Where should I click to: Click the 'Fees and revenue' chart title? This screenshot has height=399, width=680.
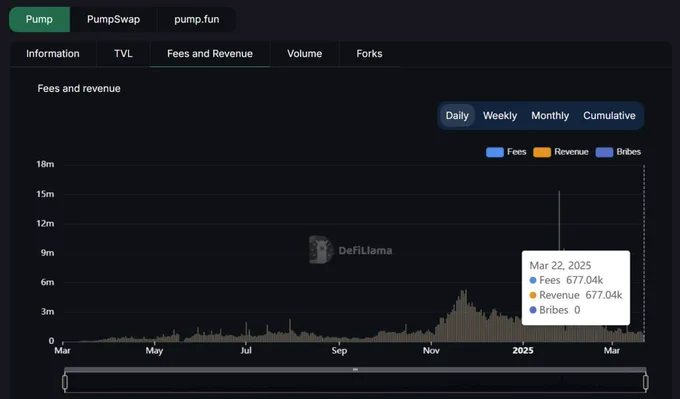point(79,88)
